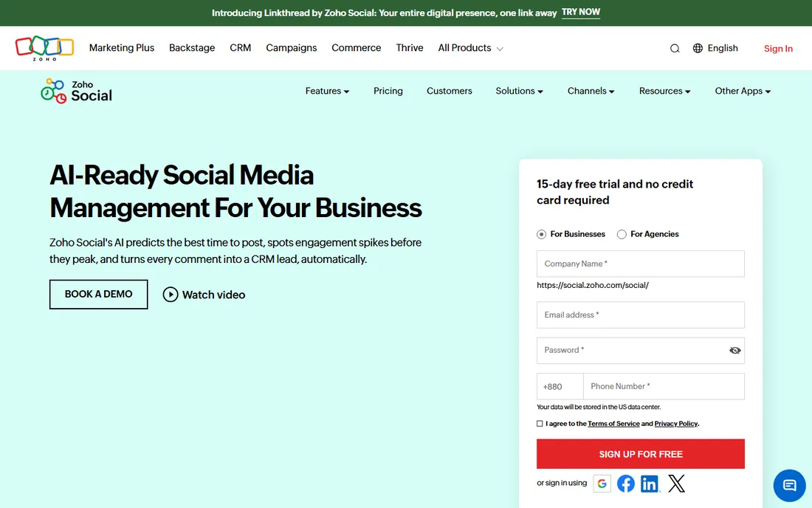The height and width of the screenshot is (508, 812).
Task: Open Commerce in top navigation
Action: point(357,48)
